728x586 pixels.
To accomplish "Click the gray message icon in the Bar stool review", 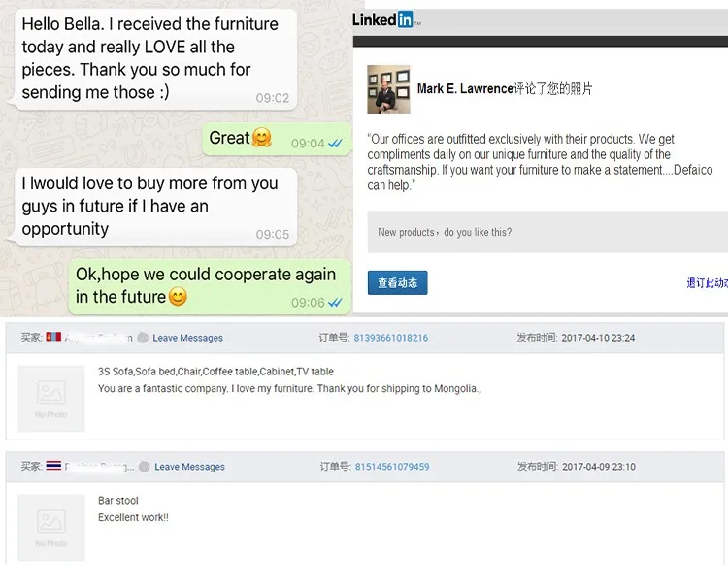I will click(x=144, y=467).
